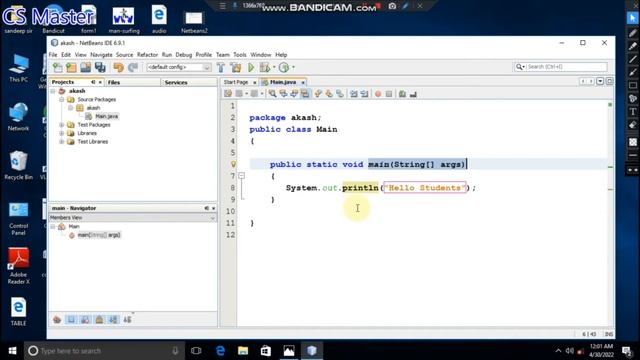The height and width of the screenshot is (360, 640).
Task: Click the Uncomment icon in editor toolbar
Action: [x=413, y=94]
